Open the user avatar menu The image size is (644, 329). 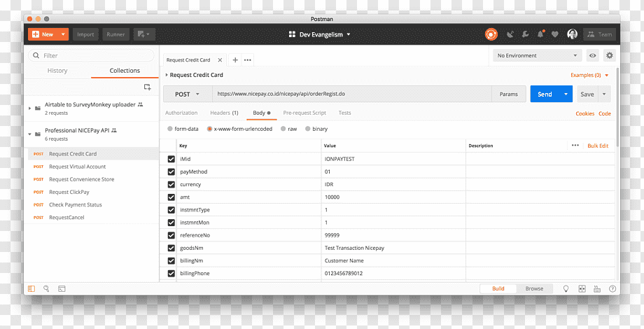tap(572, 34)
